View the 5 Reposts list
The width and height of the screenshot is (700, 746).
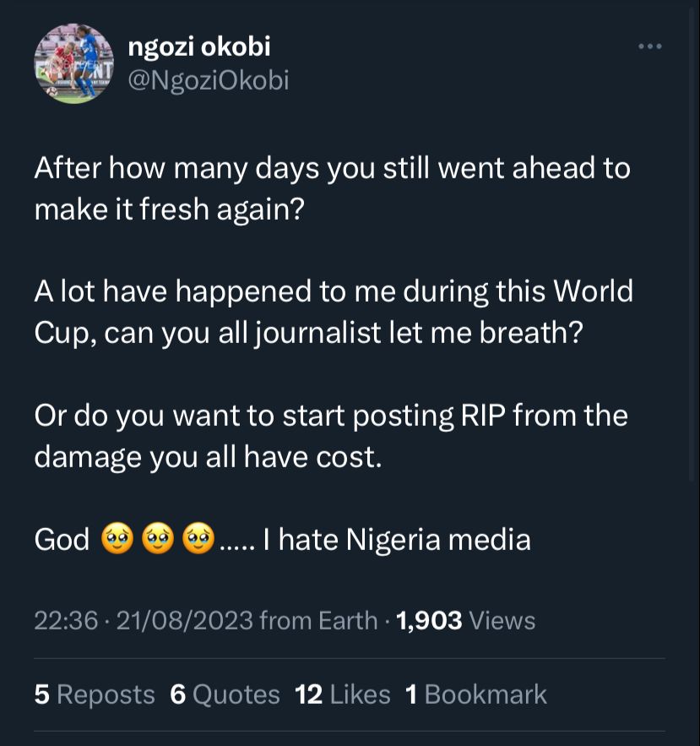pyautogui.click(x=95, y=694)
